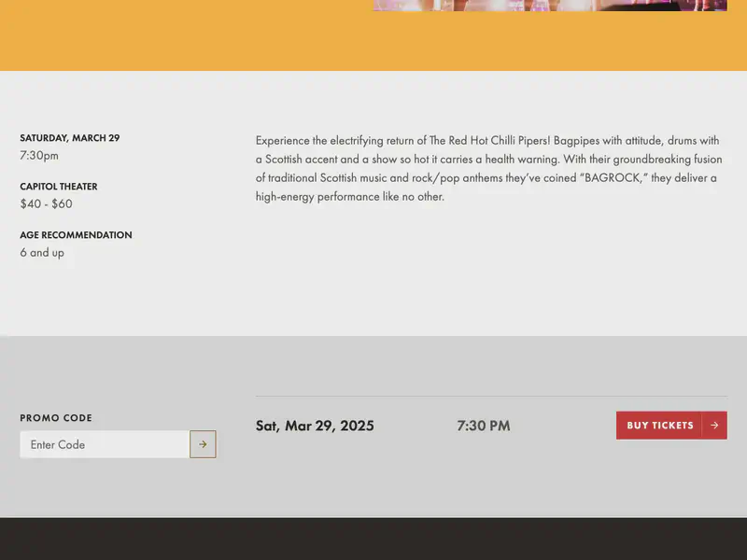Submit the promo code arrow button

click(x=203, y=444)
